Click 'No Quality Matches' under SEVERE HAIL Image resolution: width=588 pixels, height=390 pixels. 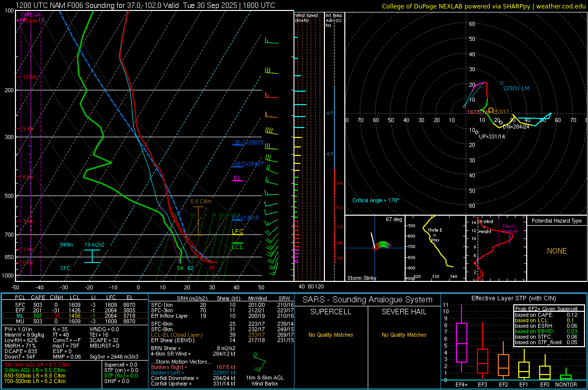(x=404, y=335)
